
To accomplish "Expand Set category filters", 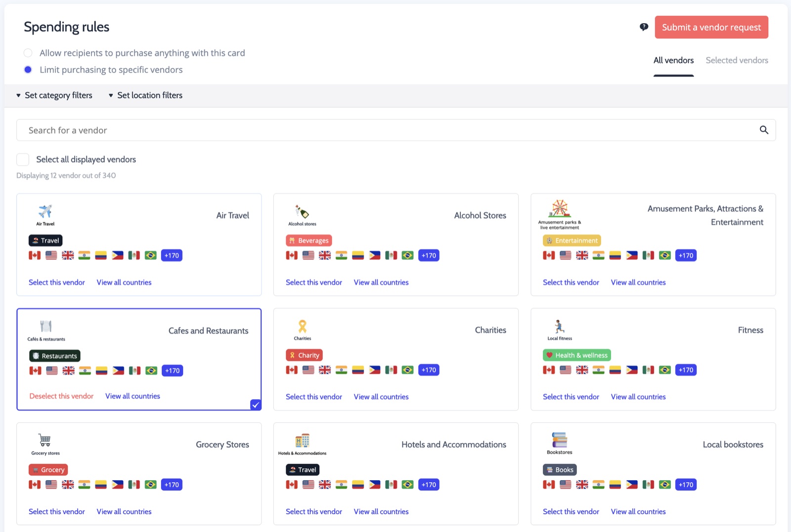I will pos(54,95).
